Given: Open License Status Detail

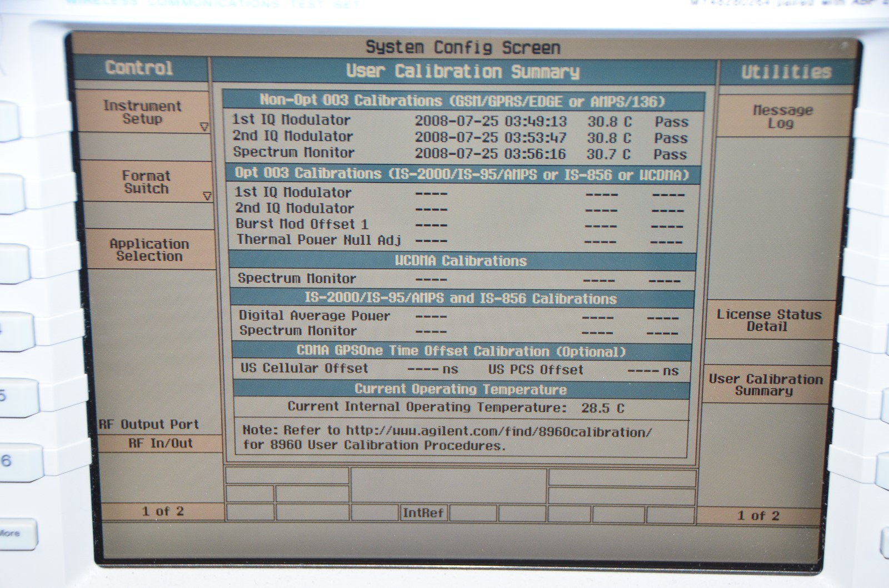Looking at the screenshot, I should pyautogui.click(x=768, y=320).
